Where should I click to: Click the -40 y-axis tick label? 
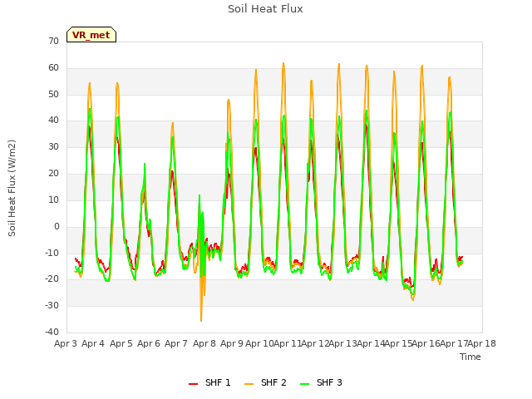click(x=52, y=332)
